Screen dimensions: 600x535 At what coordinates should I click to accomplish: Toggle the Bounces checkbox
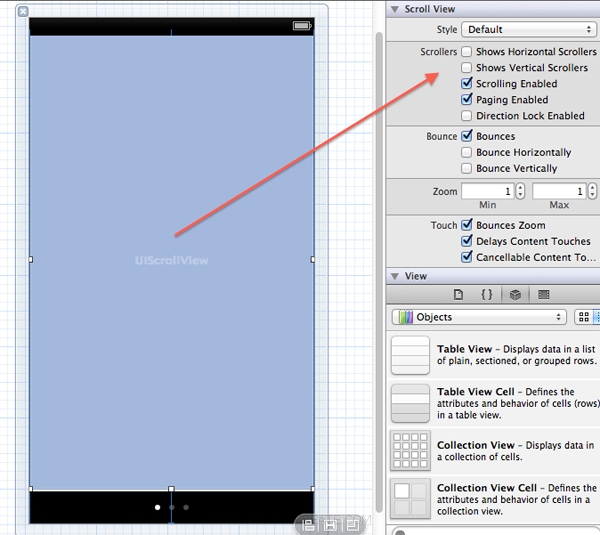pos(466,136)
